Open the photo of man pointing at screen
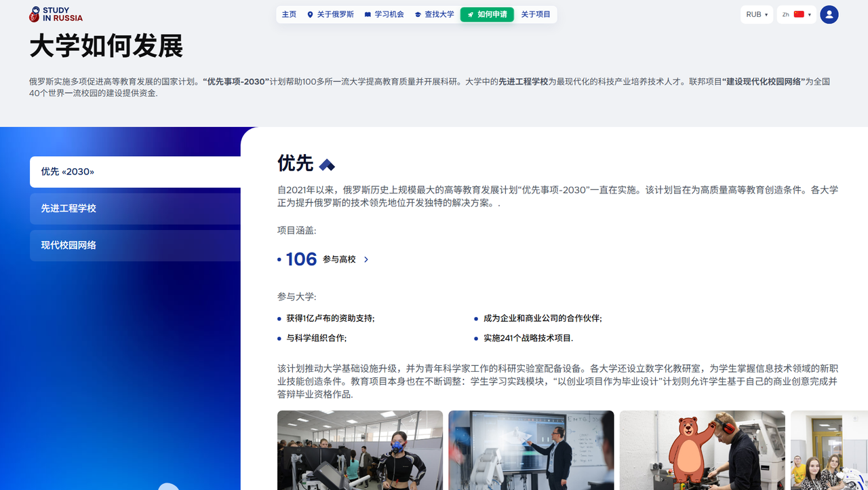Image resolution: width=868 pixels, height=490 pixels. (531, 450)
